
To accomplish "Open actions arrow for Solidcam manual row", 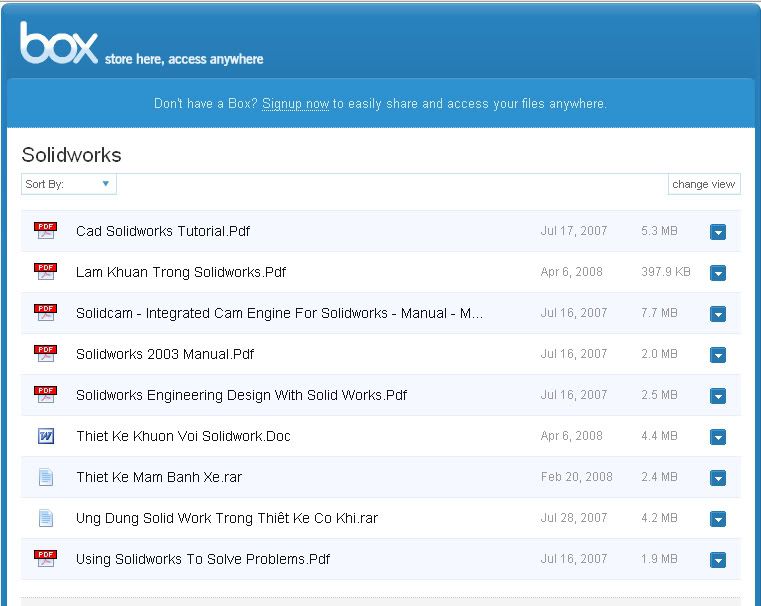I will (x=718, y=314).
